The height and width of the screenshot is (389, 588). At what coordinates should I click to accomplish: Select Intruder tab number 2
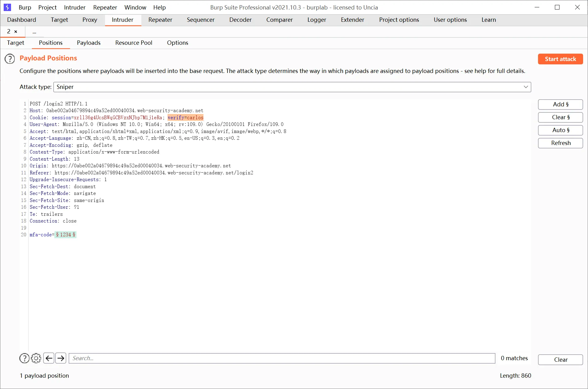(9, 31)
